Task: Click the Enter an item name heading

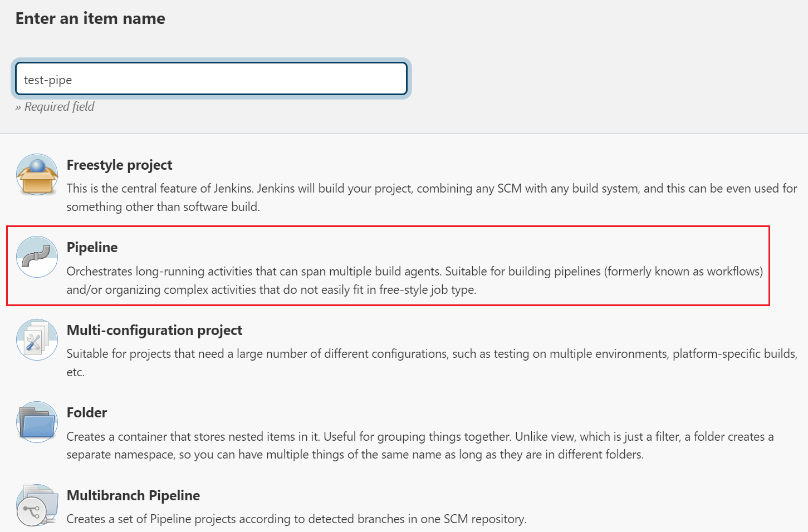Action: pyautogui.click(x=90, y=19)
